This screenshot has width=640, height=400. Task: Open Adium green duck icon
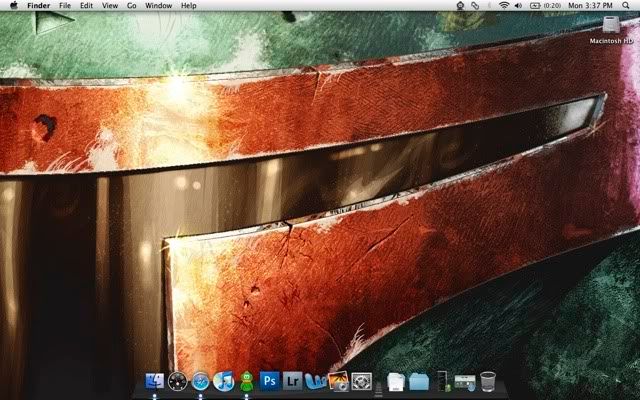(246, 381)
